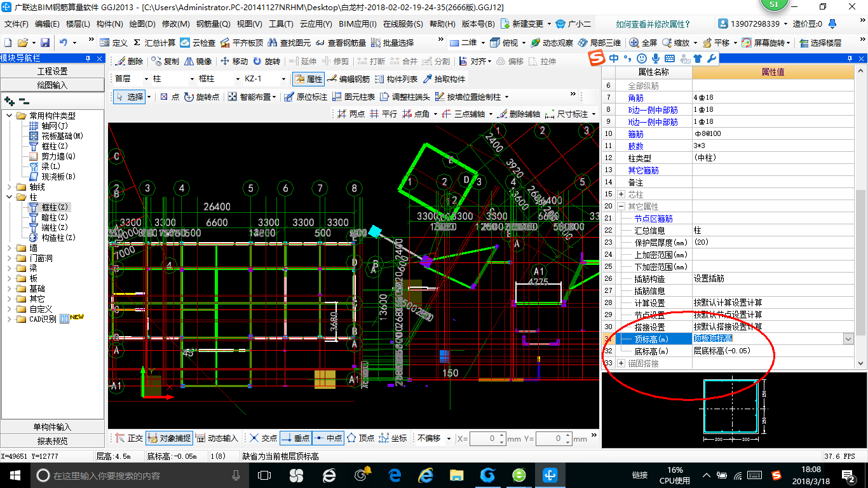Toggle 动态输入 dynamic input
The image size is (868, 488).
coord(217,438)
